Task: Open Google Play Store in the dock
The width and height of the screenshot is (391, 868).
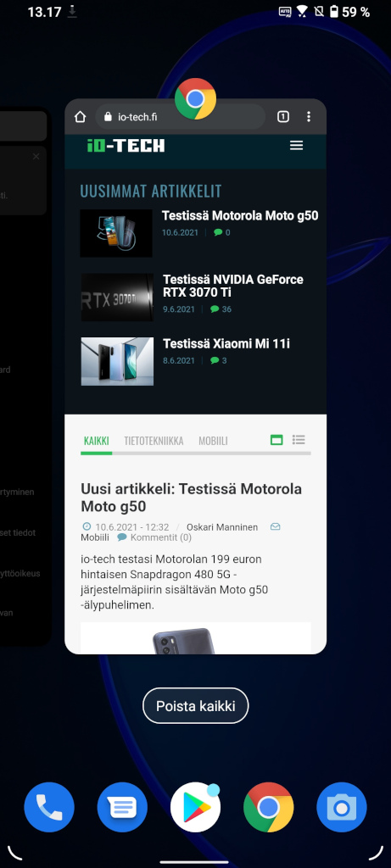Action: 195,808
